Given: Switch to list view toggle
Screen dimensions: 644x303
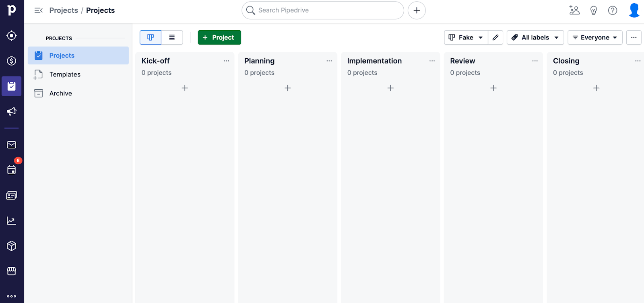Looking at the screenshot, I should [172, 37].
